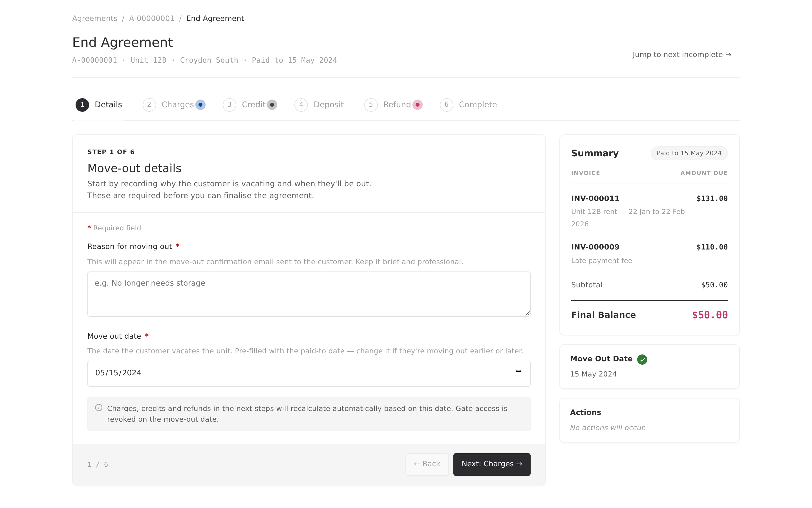
Task: Click the End Agreement page title
Action: [122, 43]
